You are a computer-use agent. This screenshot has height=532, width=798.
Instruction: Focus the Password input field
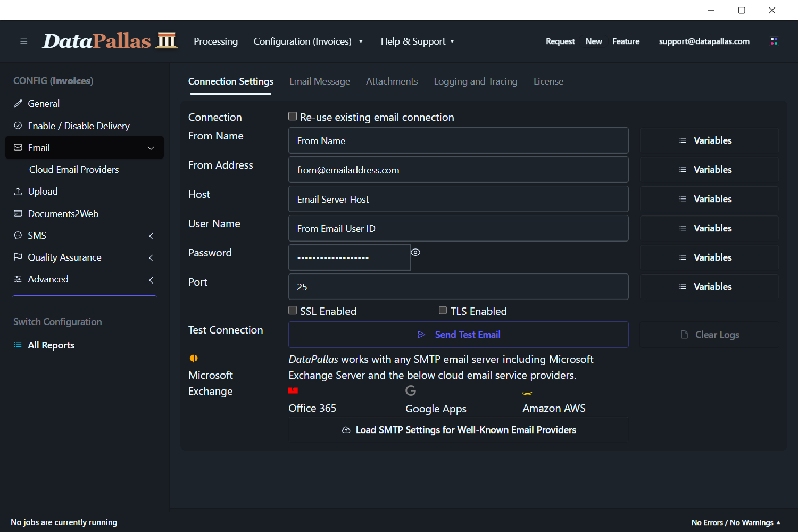[x=350, y=257]
